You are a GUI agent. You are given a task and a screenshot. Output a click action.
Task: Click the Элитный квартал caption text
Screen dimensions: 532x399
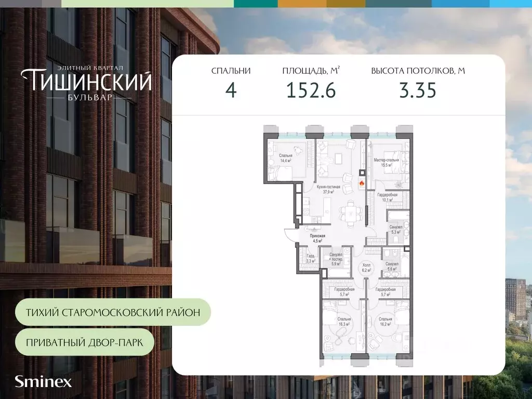click(x=90, y=68)
